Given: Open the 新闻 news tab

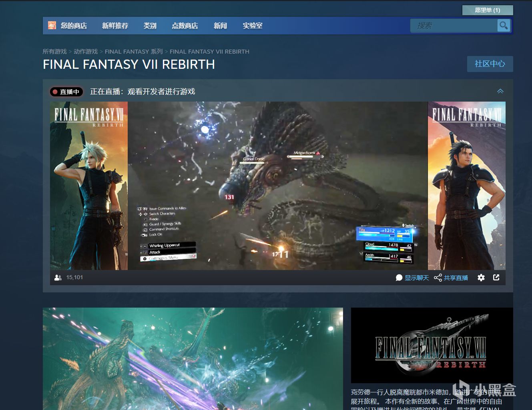Looking at the screenshot, I should [x=220, y=26].
